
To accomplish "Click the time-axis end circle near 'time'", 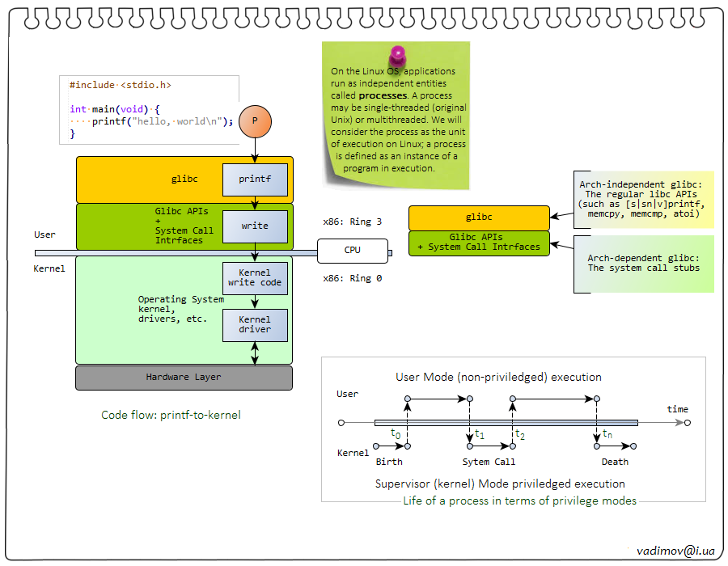I will click(687, 422).
